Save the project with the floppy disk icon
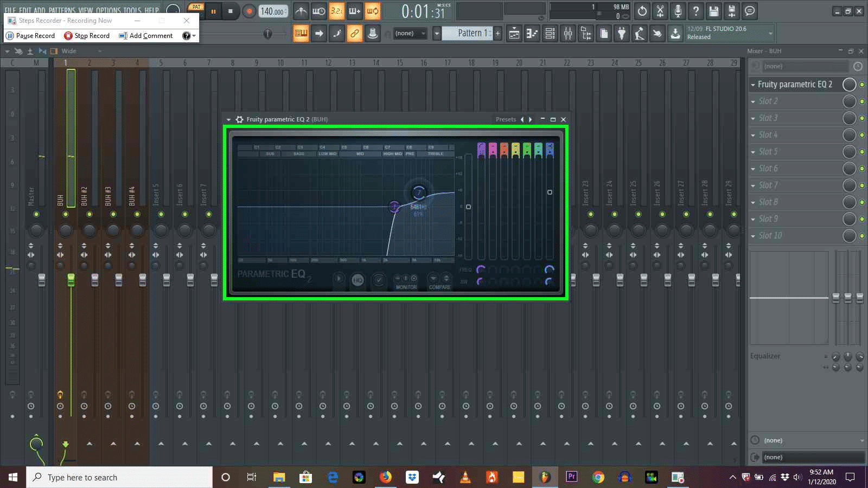Image resolution: width=868 pixels, height=488 pixels. 714,11
